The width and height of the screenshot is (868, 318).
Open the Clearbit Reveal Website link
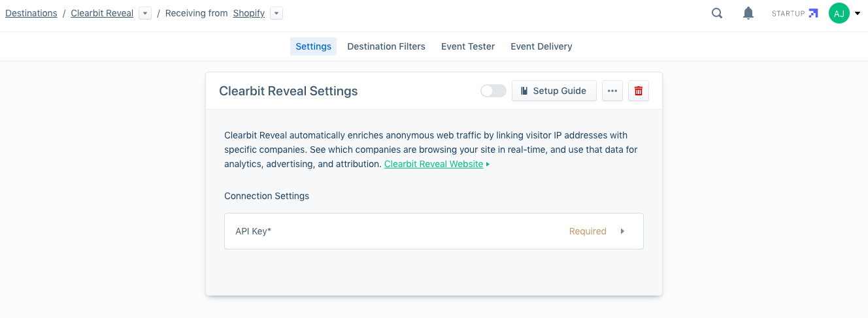(434, 164)
